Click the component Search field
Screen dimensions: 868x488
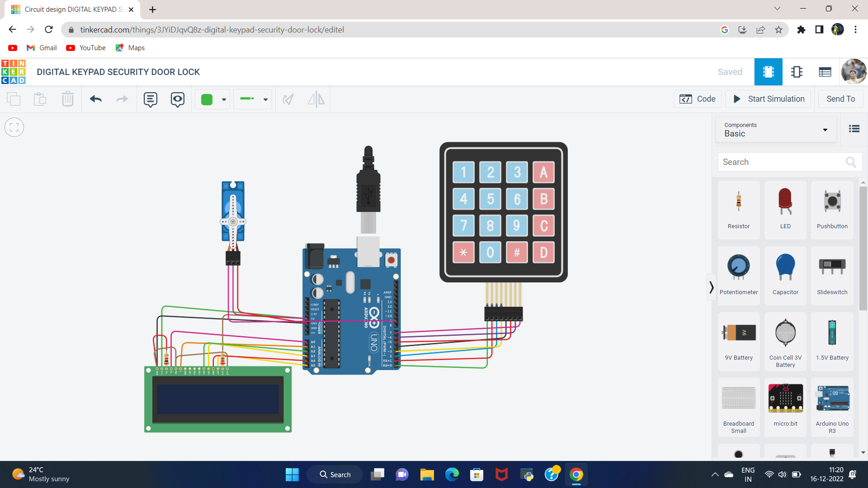[x=790, y=162]
